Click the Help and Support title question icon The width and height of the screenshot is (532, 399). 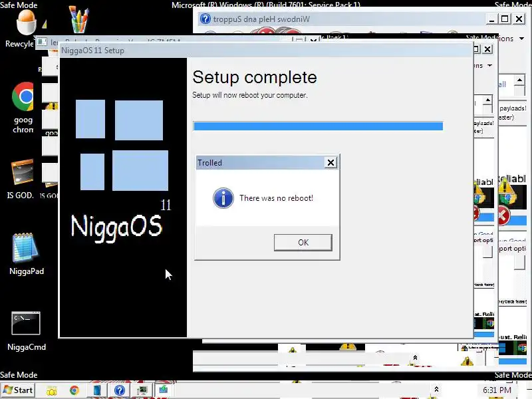click(205, 19)
